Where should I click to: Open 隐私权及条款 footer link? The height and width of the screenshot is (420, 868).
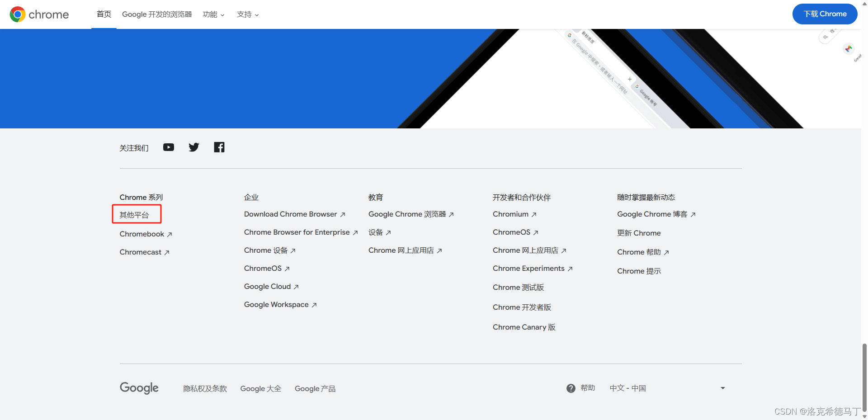click(x=205, y=389)
